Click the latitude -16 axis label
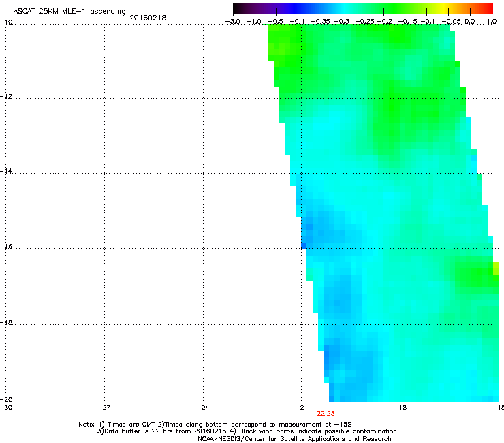The height and width of the screenshot is (443, 504). pos(6,247)
